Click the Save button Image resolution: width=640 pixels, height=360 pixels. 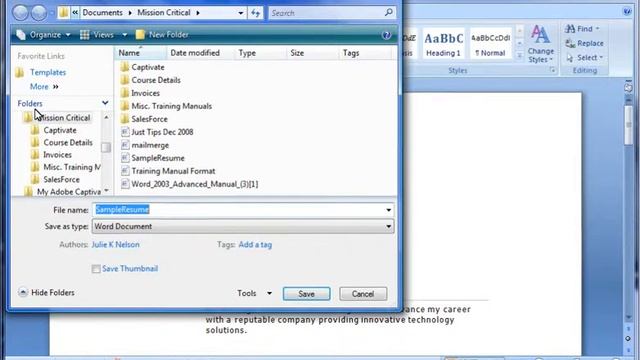tap(307, 294)
